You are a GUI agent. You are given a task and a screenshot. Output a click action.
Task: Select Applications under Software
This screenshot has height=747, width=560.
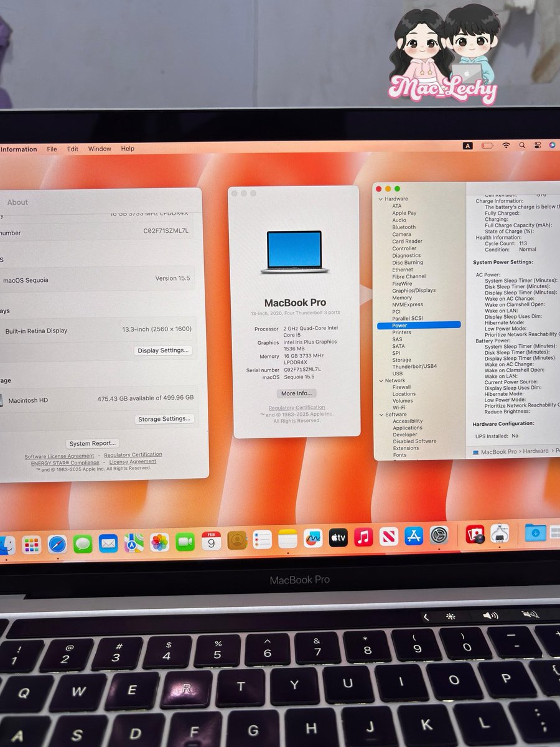[x=408, y=428]
